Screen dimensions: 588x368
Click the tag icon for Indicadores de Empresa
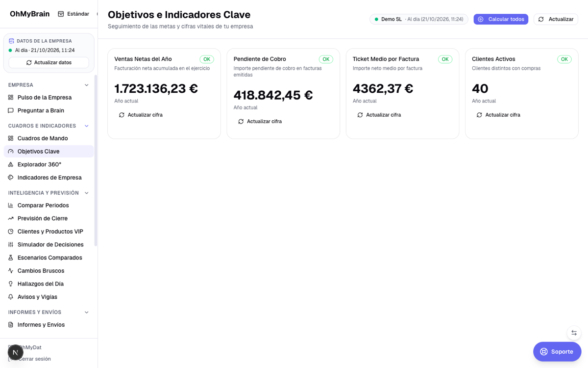[x=11, y=178]
